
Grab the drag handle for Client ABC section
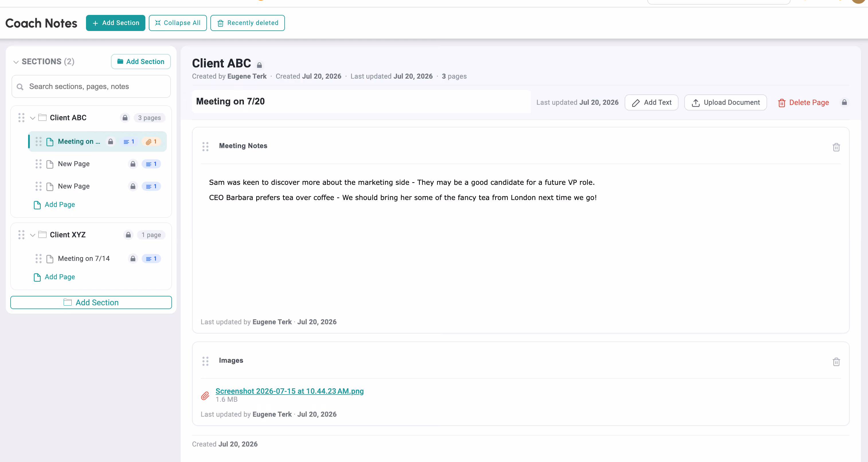pos(21,118)
